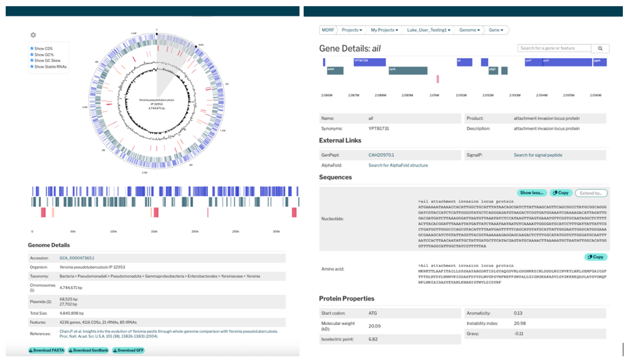This screenshot has height=364, width=627.
Task: Open the Gene breadcrumb menu
Action: tap(496, 30)
